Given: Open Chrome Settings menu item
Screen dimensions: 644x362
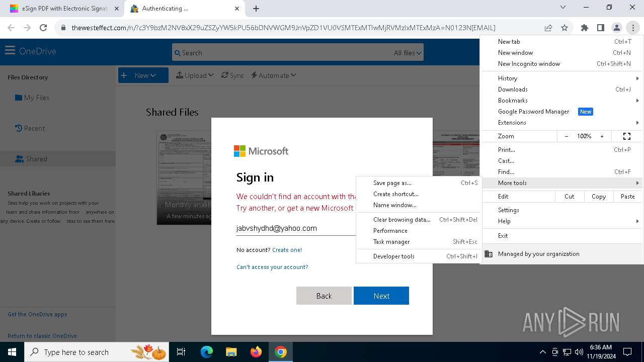Looking at the screenshot, I should pyautogui.click(x=562, y=210).
